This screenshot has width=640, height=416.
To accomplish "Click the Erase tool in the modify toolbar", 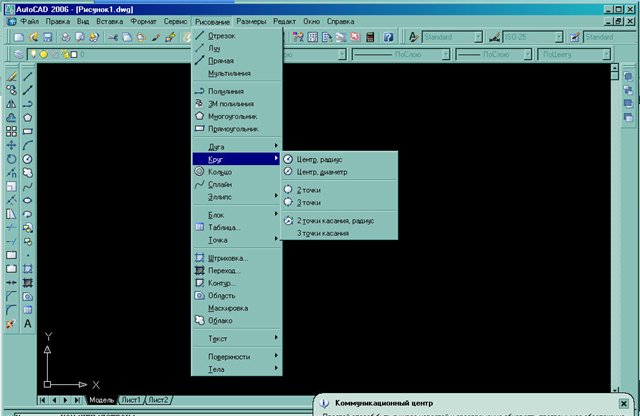I will (10, 75).
